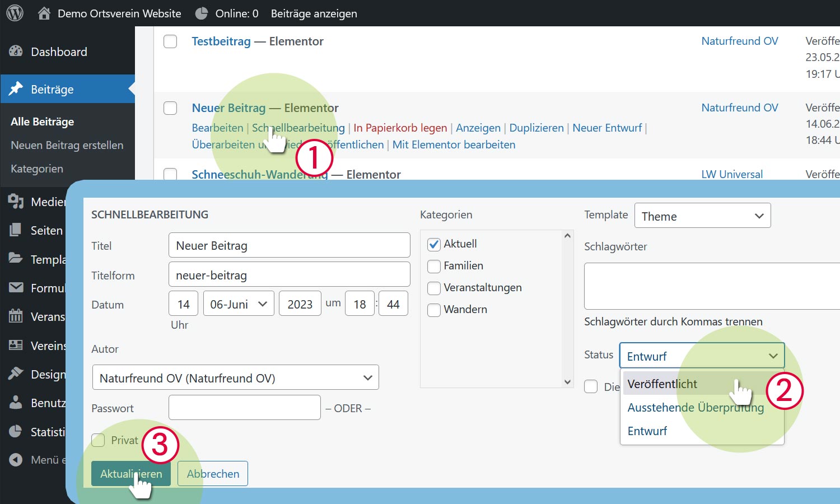Uncheck the Aktuell category checkbox
The width and height of the screenshot is (840, 504).
[x=434, y=244]
